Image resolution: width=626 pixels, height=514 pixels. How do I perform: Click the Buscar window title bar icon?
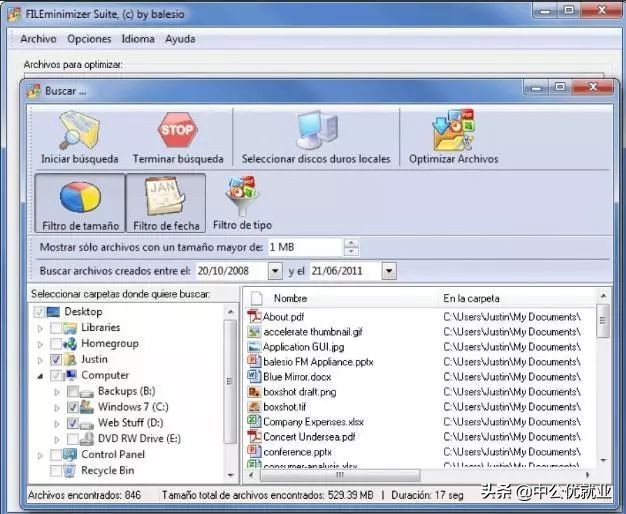[34, 91]
